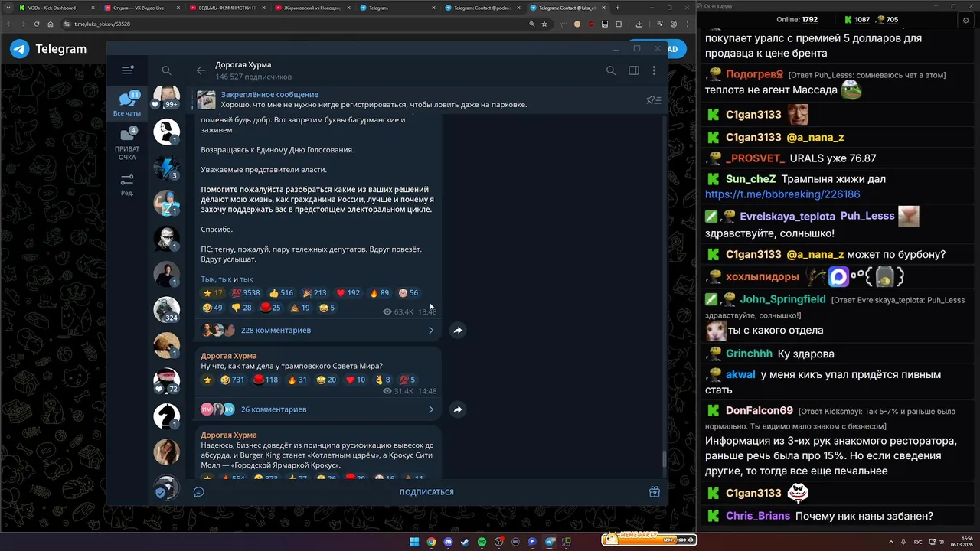This screenshot has height=551, width=980.
Task: Open the channel's three-dot options menu
Action: (654, 70)
